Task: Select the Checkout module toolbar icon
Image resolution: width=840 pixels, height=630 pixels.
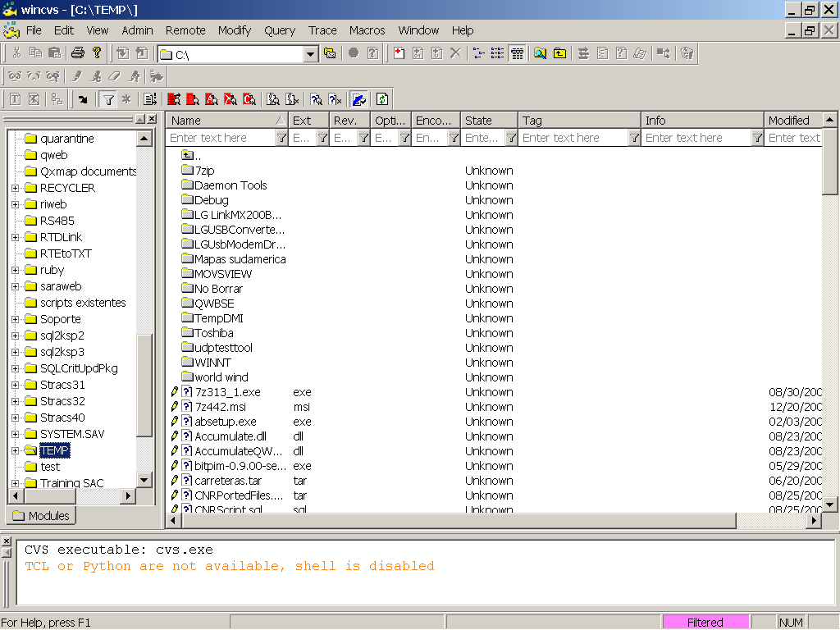Action: point(125,52)
